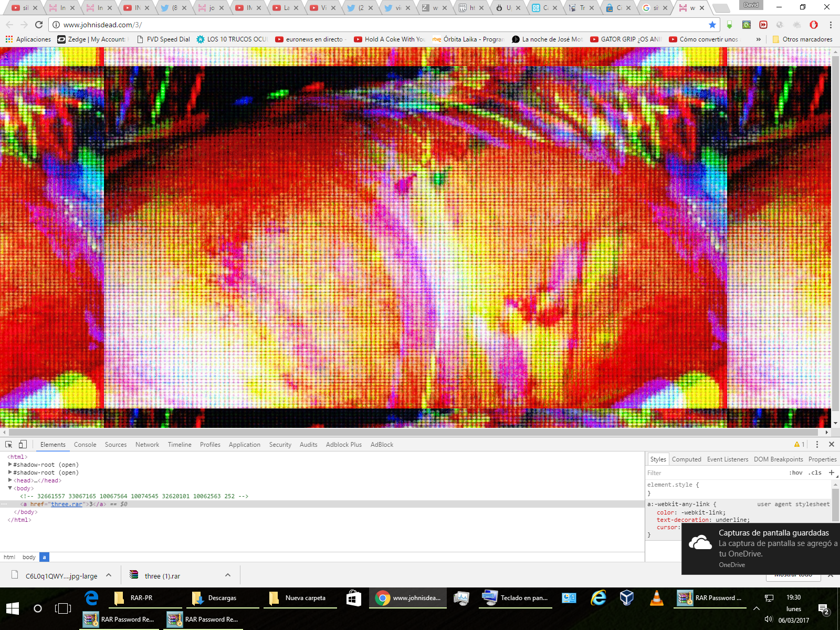Toggle the device toolbar in DevTools
This screenshot has height=630, width=840.
pyautogui.click(x=23, y=444)
